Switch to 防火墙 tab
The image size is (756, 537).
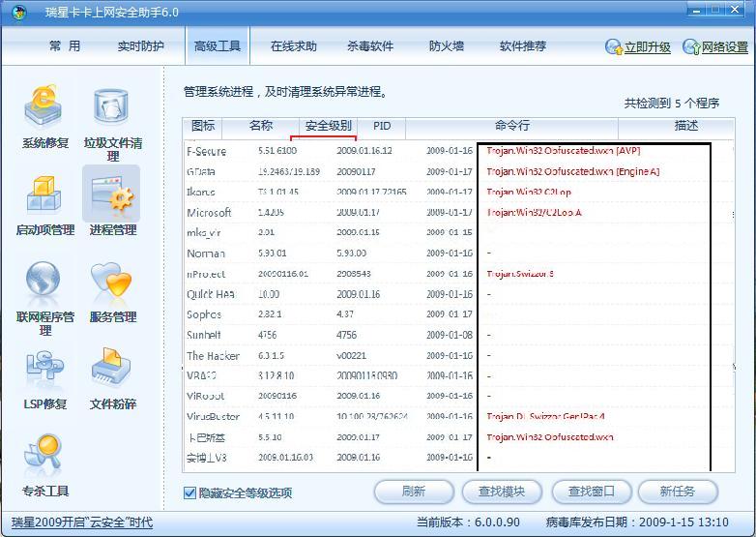[x=447, y=45]
